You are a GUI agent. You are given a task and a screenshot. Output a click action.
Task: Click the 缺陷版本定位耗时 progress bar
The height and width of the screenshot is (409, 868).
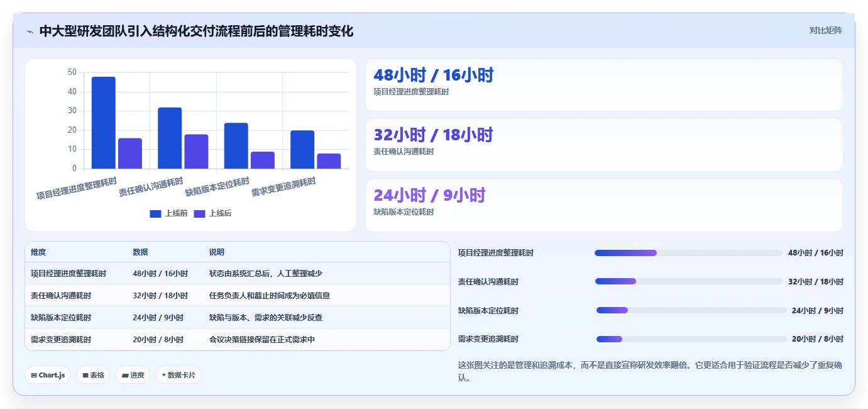tap(691, 310)
